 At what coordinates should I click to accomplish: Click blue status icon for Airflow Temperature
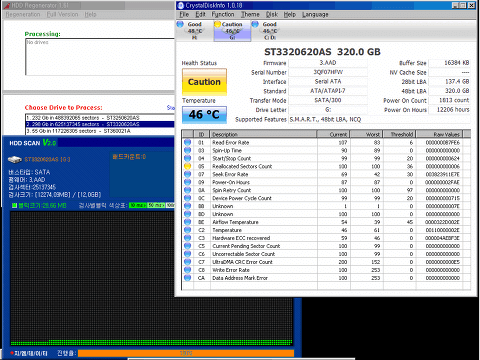coord(188,222)
